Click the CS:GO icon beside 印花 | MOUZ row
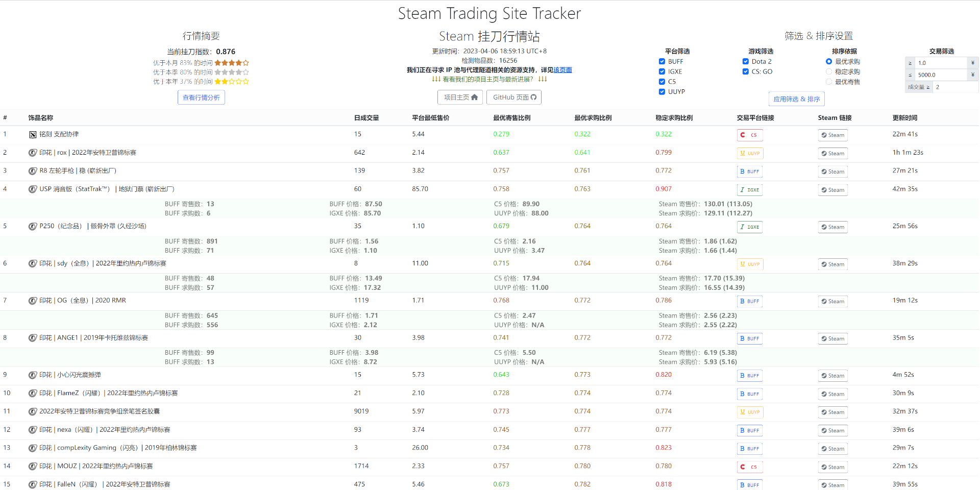The image size is (980, 490). pos(33,467)
